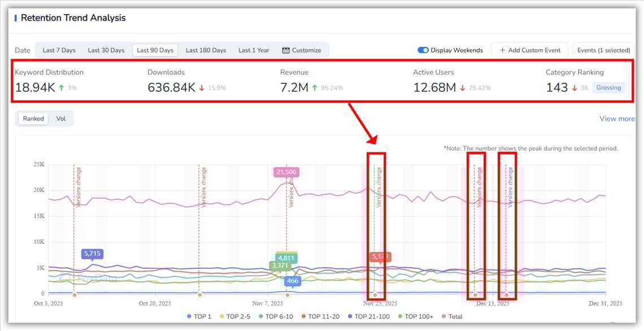The width and height of the screenshot is (644, 331).
Task: Click the TOP 6-10 legend dot
Action: [x=260, y=317]
